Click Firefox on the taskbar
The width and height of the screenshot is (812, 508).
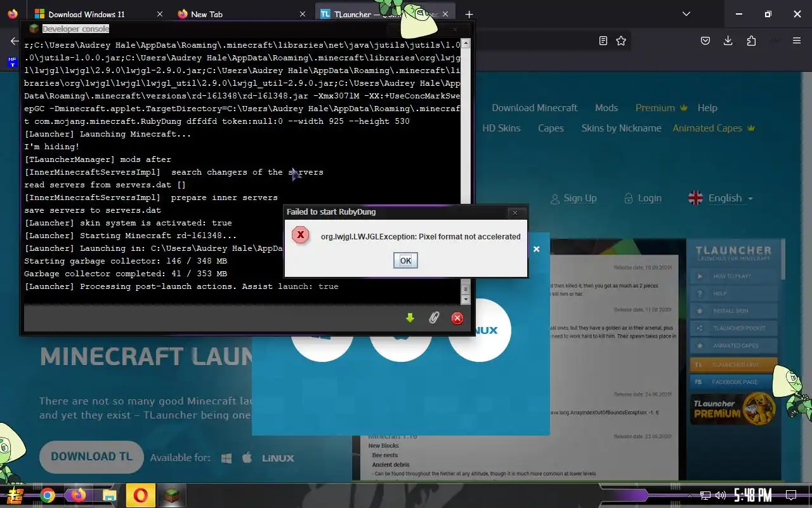78,495
